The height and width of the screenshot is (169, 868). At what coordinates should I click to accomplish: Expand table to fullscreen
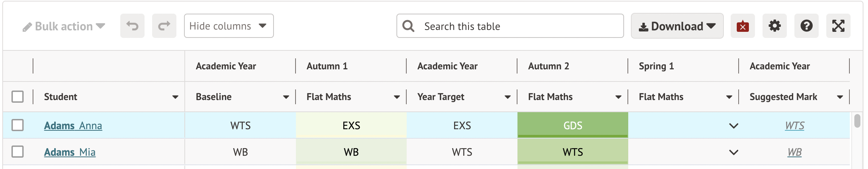838,26
